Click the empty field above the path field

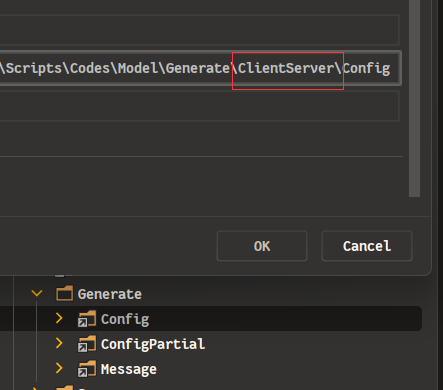[199, 30]
